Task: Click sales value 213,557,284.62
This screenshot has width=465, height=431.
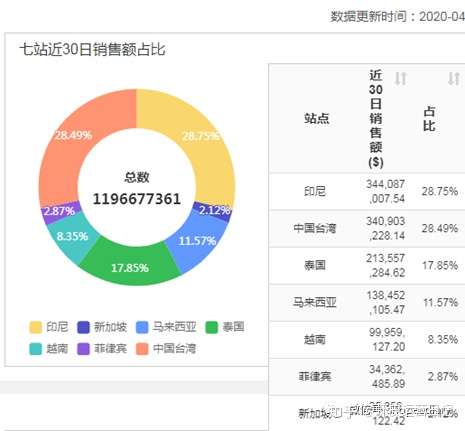Action: point(386,265)
